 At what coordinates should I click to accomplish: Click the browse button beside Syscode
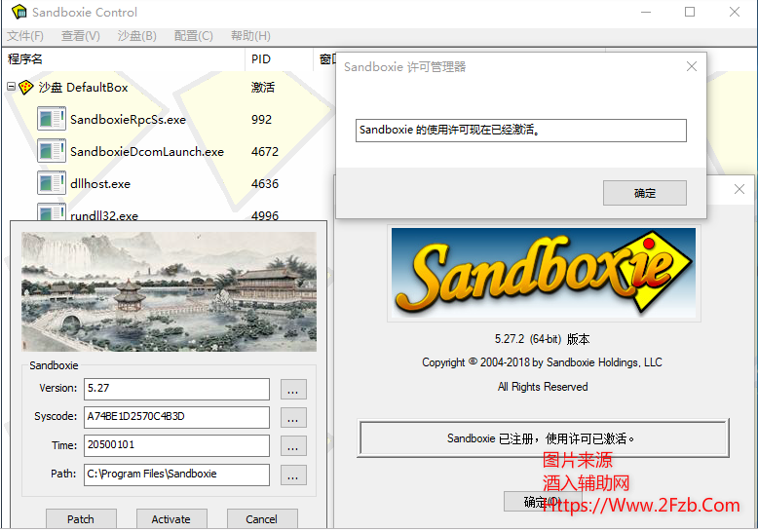point(293,418)
